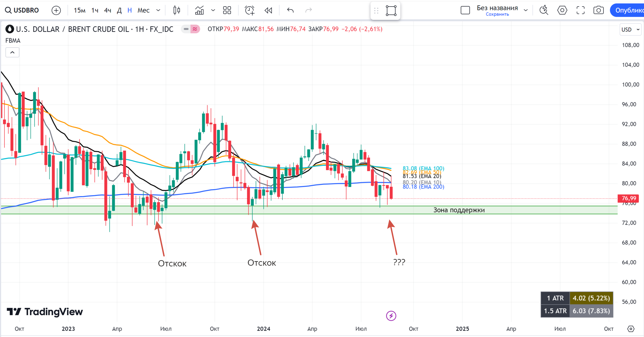This screenshot has height=337, width=644.
Task: Create an alert with the clock icon
Action: [x=249, y=10]
